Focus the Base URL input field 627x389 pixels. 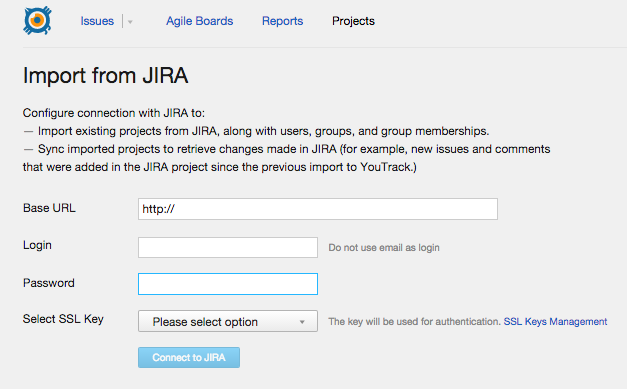pyautogui.click(x=318, y=209)
